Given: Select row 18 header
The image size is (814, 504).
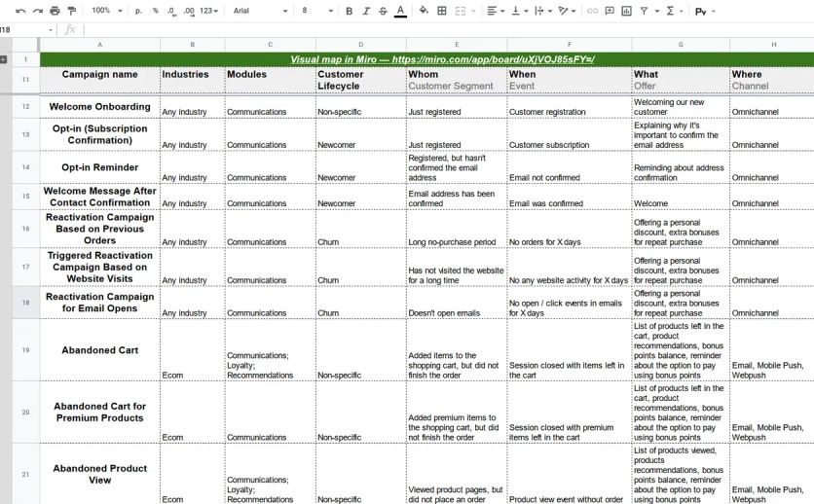Looking at the screenshot, I should point(25,303).
